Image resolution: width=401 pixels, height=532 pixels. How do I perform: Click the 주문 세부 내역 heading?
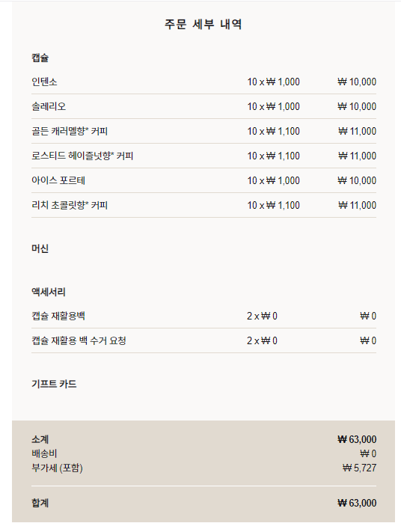203,24
